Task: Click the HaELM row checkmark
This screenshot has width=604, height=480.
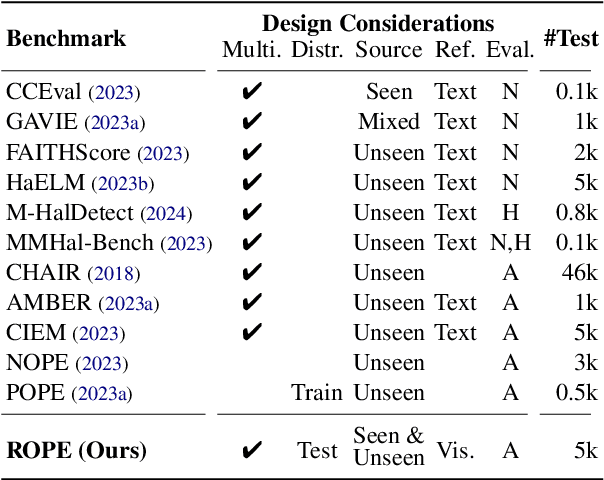Action: point(252,183)
